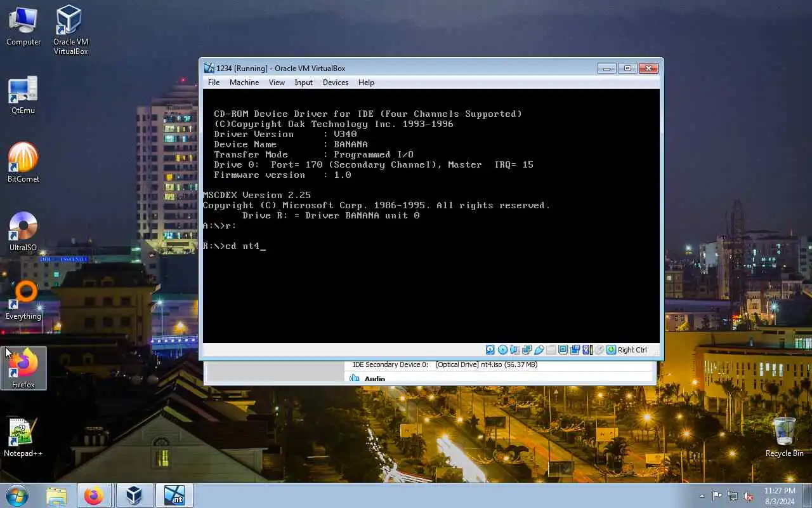The image size is (812, 508).
Task: Open the Devices menu
Action: tap(335, 83)
